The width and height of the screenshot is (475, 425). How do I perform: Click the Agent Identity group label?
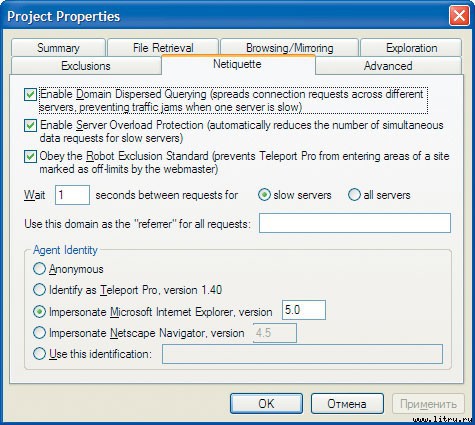(x=65, y=250)
